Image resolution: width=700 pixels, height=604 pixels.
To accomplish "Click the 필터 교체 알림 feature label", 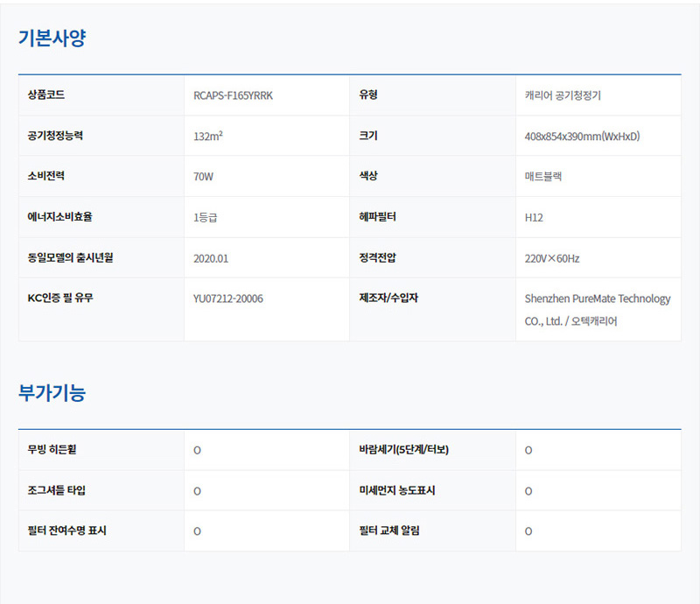I will (389, 530).
